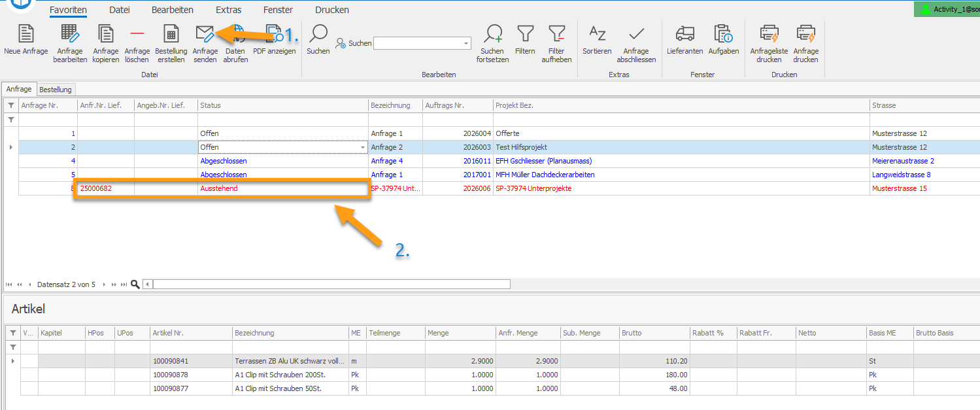Click Meierenaustrasse 2 cell
The width and height of the screenshot is (980, 410).
click(924, 161)
